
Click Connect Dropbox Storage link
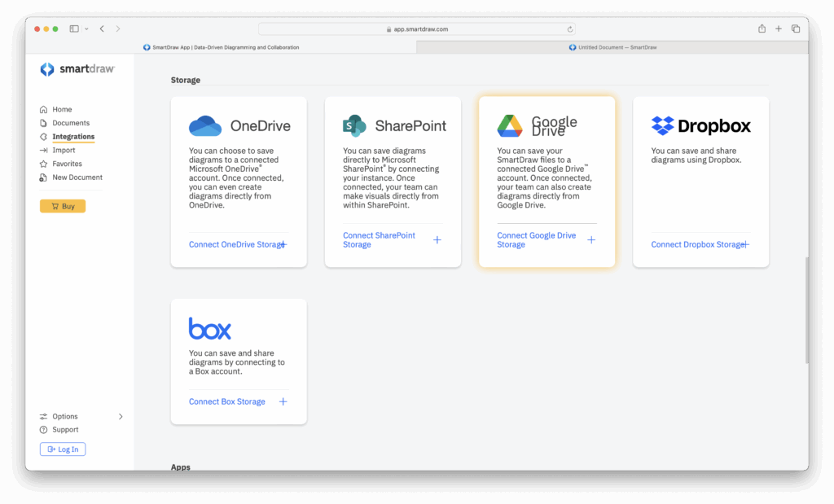[698, 244]
